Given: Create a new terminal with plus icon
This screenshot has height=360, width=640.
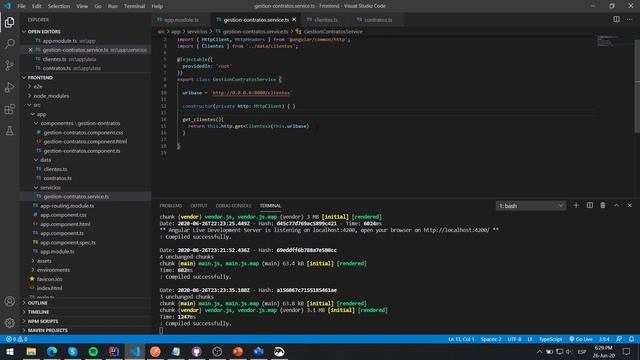Looking at the screenshot, I should click(576, 205).
